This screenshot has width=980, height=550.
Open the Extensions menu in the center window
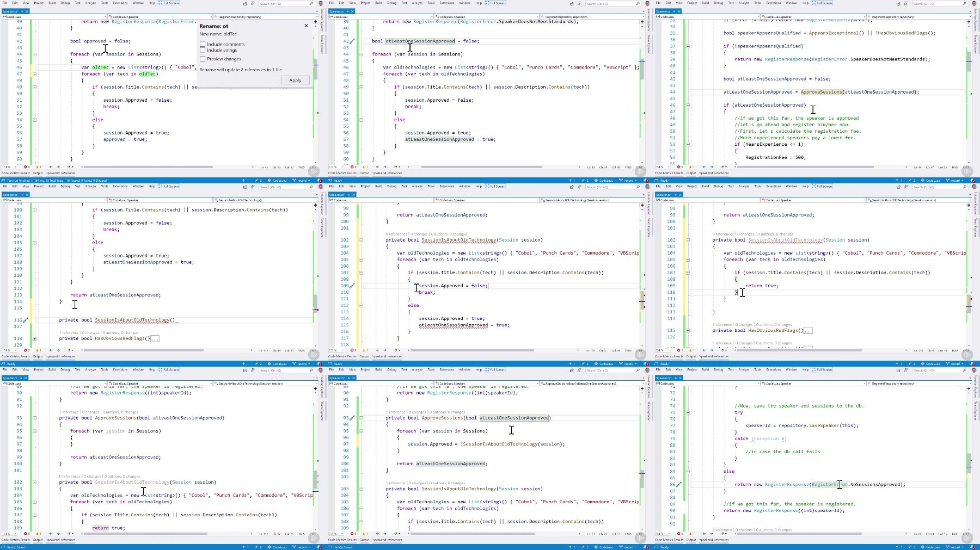447,186
